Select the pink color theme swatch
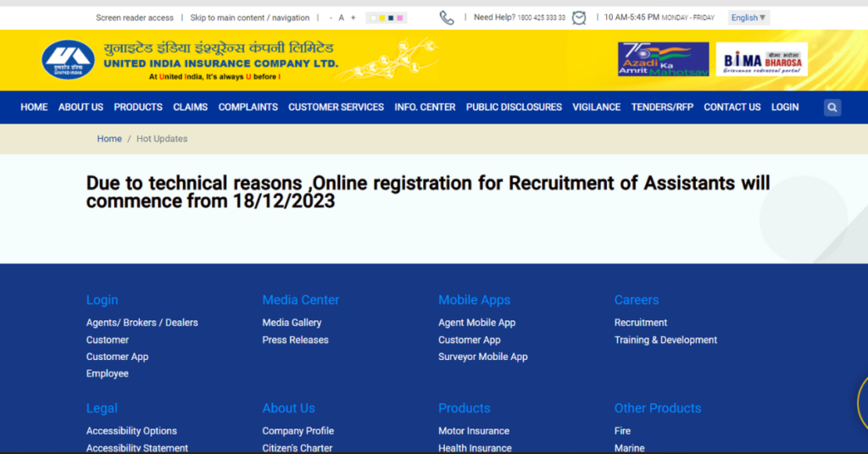Image resolution: width=868 pixels, height=454 pixels. pos(400,19)
